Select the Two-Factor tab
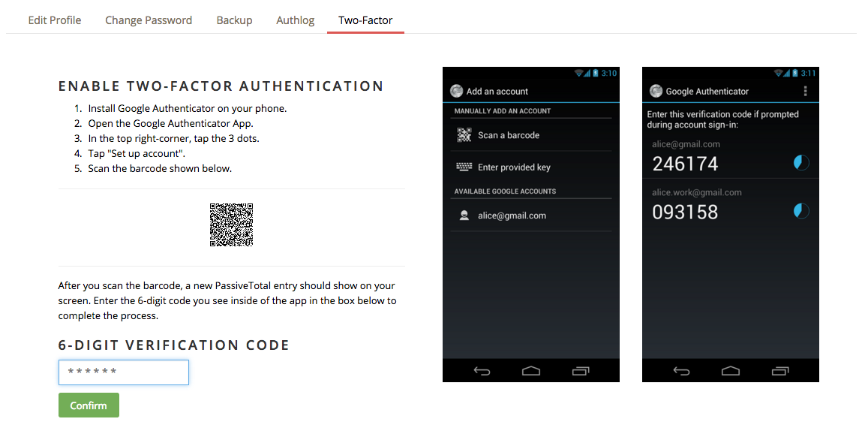 tap(365, 20)
